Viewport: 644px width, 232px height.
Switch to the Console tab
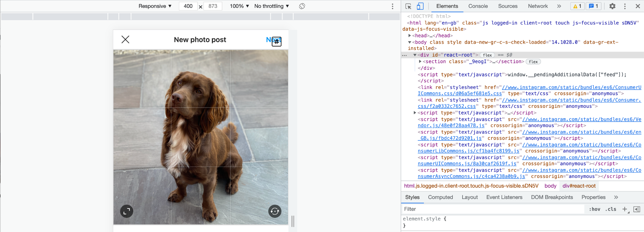coord(478,6)
